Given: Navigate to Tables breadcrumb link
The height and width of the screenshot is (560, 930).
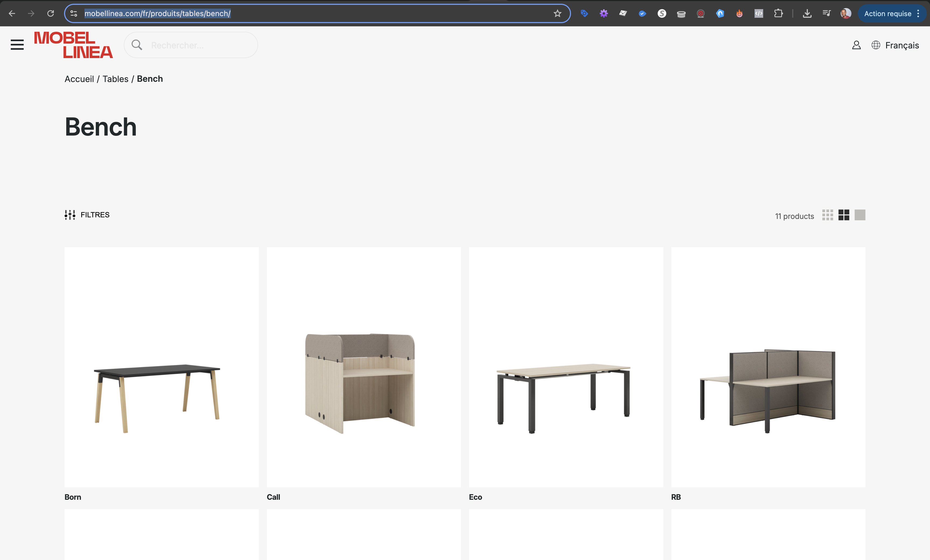Looking at the screenshot, I should tap(115, 79).
